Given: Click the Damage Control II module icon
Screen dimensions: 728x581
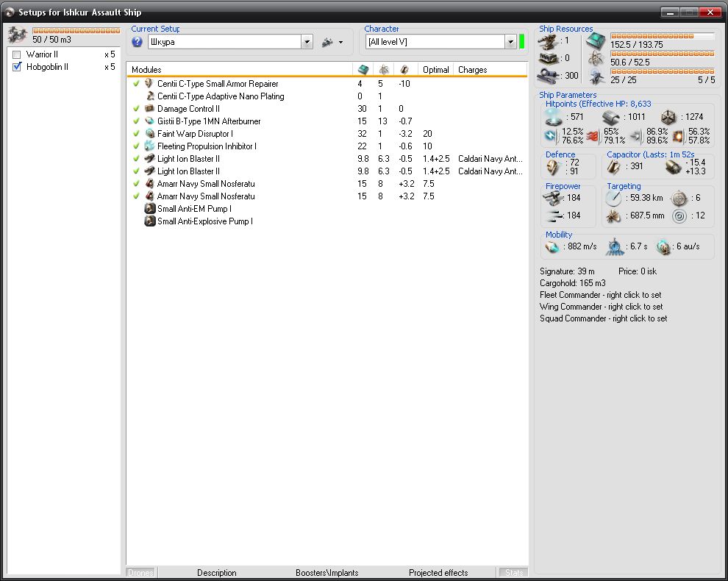Looking at the screenshot, I should 149,109.
